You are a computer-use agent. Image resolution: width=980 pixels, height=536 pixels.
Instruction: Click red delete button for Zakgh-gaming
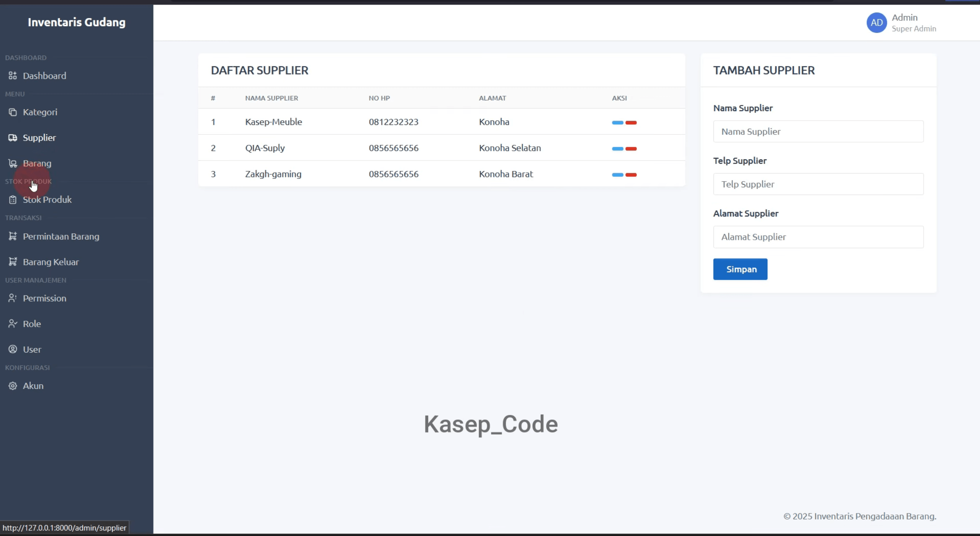pyautogui.click(x=631, y=175)
